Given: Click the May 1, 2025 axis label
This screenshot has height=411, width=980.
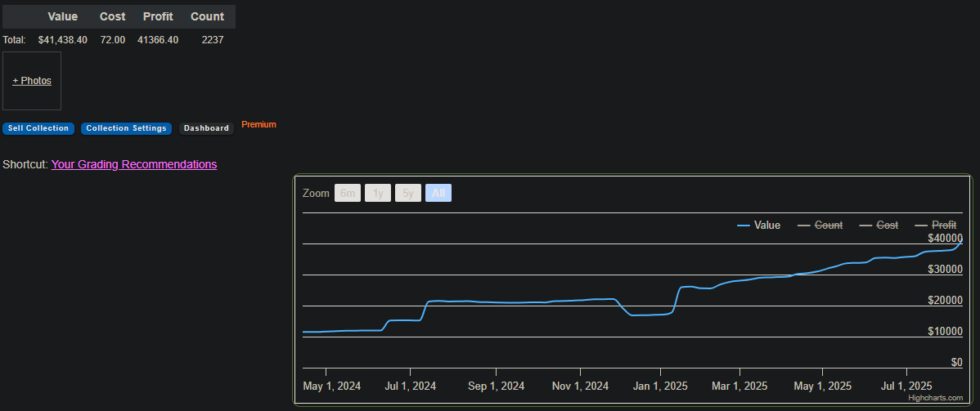Looking at the screenshot, I should [822, 386].
